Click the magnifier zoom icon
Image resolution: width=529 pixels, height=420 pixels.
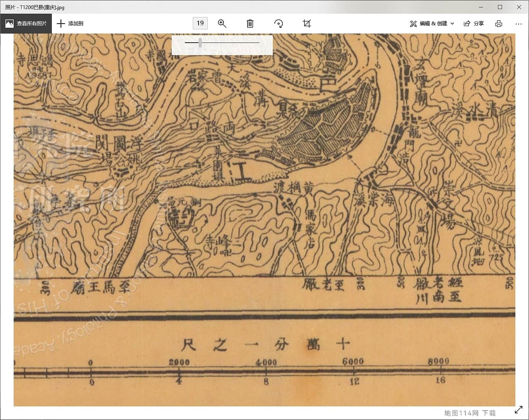click(x=222, y=24)
